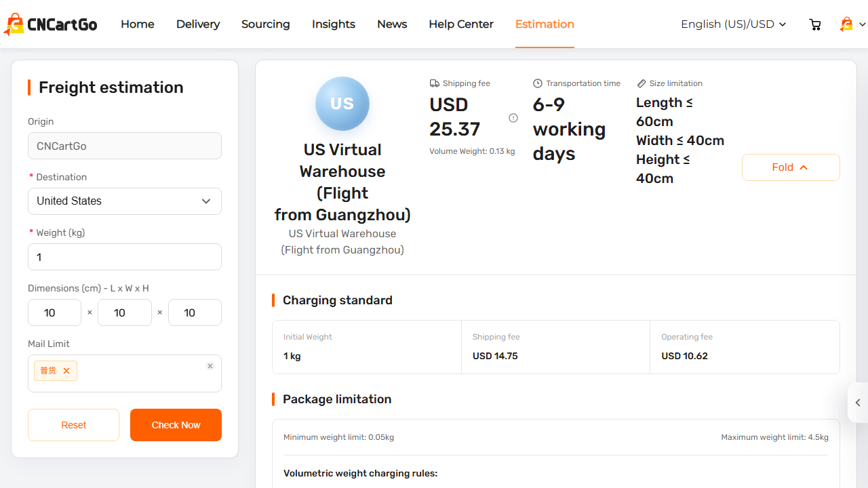
Task: Open the Sourcing menu item
Action: click(266, 24)
